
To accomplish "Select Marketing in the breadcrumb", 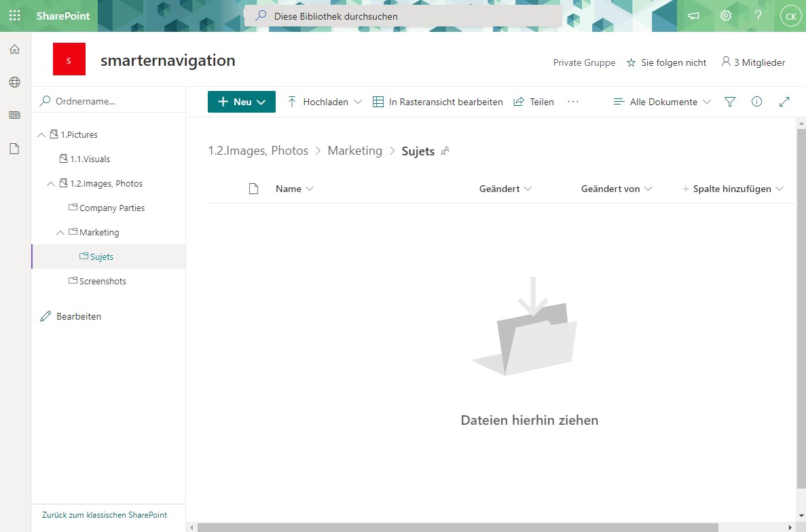I will [354, 151].
